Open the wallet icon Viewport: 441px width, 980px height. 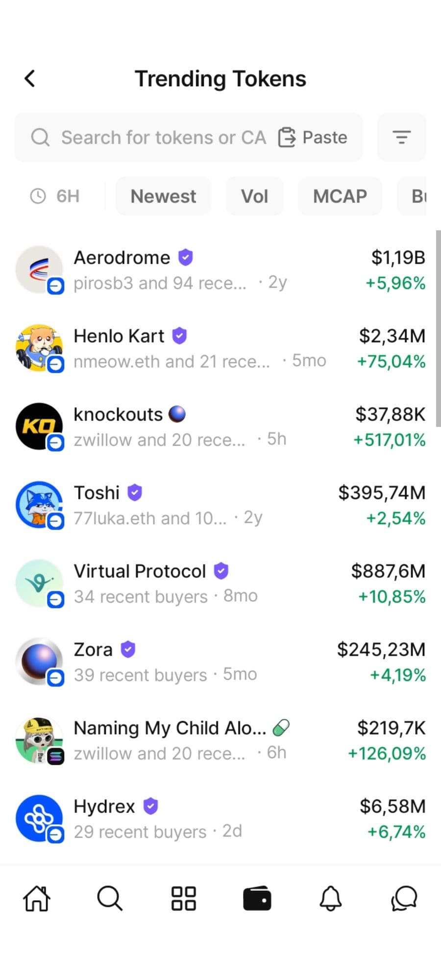click(257, 899)
